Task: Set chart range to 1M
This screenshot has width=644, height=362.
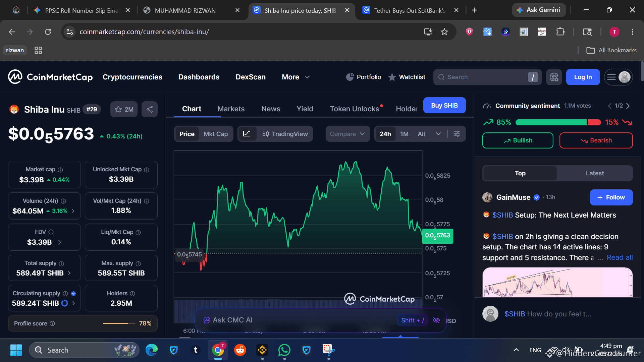Action: (404, 134)
